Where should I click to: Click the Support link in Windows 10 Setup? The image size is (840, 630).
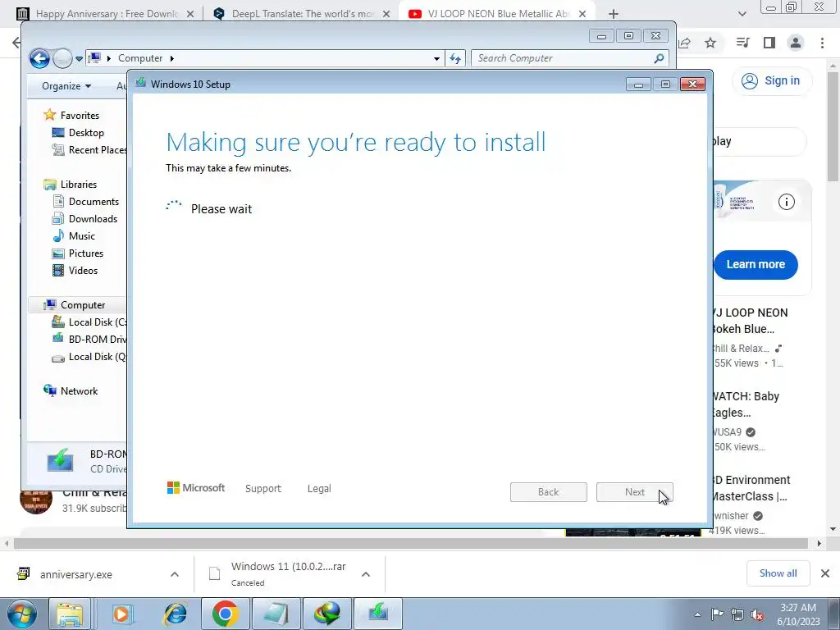pyautogui.click(x=263, y=489)
